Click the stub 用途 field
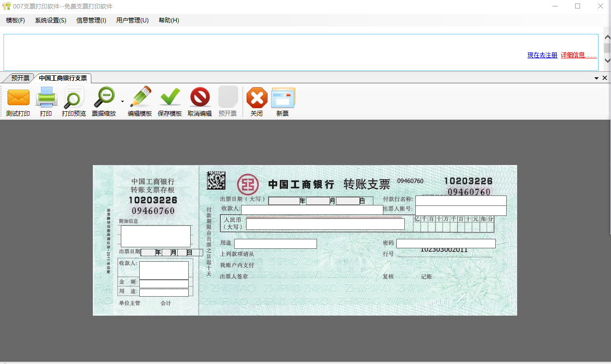Screen dimensions: 611x364 pyautogui.click(x=164, y=293)
